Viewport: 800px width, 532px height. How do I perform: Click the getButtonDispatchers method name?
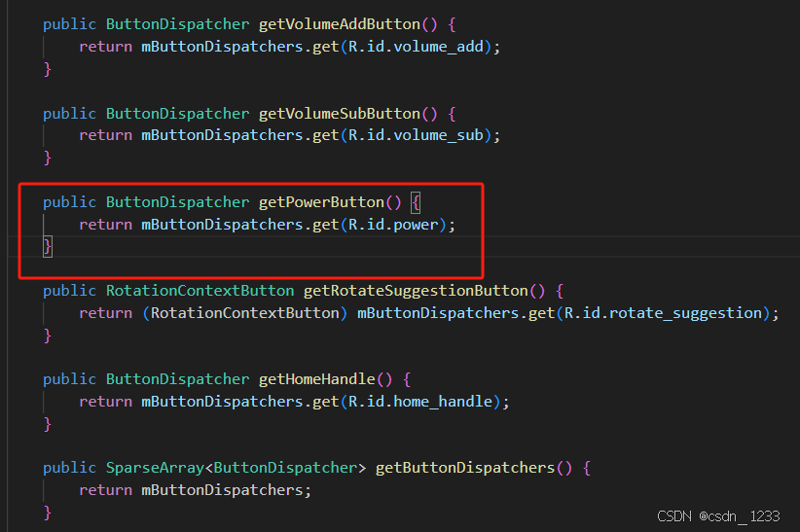click(x=465, y=468)
